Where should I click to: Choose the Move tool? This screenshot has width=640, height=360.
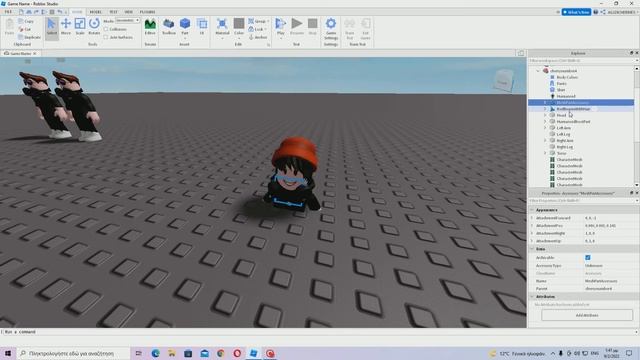click(x=66, y=27)
